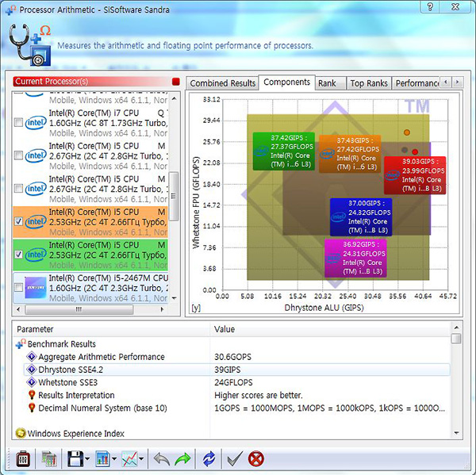Click the Windows Experience Index icon
The height and width of the screenshot is (475, 476).
21,433
